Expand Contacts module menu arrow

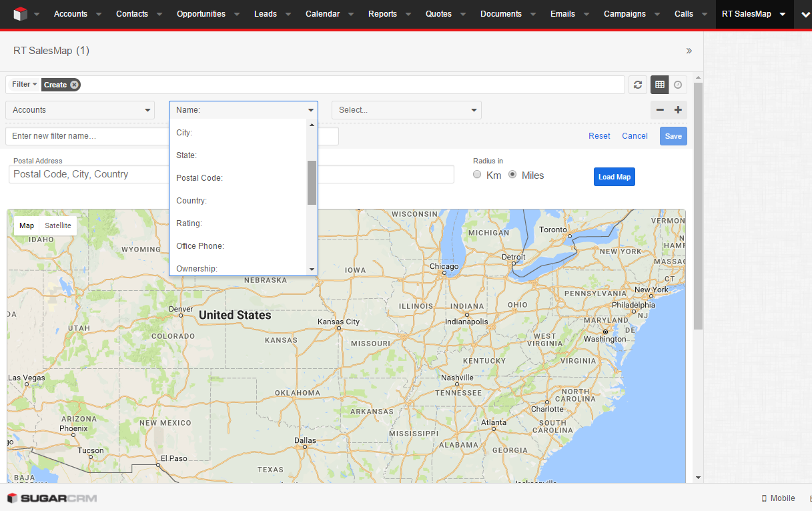pyautogui.click(x=159, y=14)
